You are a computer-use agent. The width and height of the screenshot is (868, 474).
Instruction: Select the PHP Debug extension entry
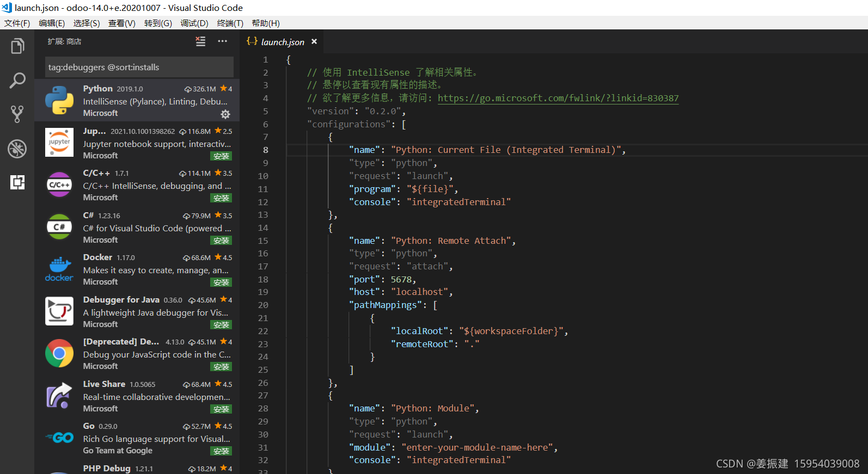pyautogui.click(x=137, y=469)
